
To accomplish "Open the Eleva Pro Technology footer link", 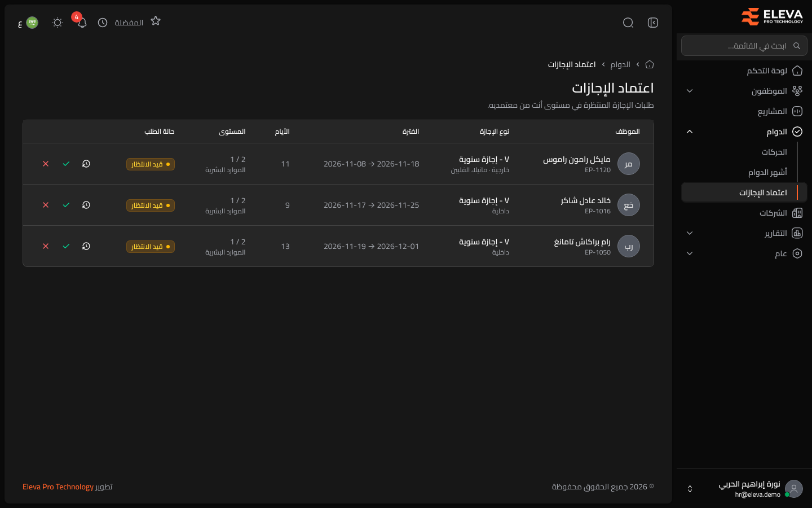I will pyautogui.click(x=58, y=487).
